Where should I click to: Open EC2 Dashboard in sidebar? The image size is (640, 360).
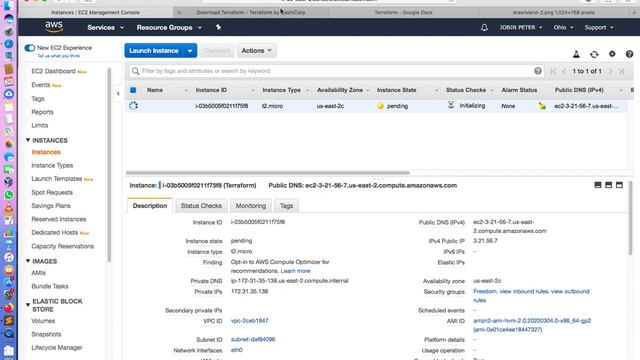point(53,71)
